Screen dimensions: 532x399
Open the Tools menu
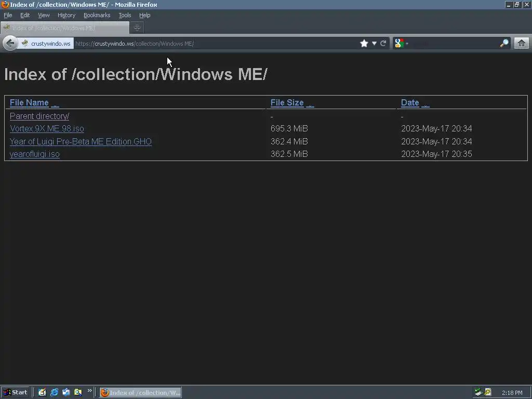[x=125, y=15]
